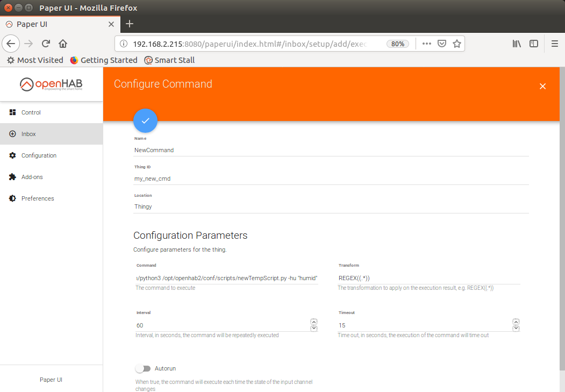Decrease the Timeout value by one

pos(516,328)
